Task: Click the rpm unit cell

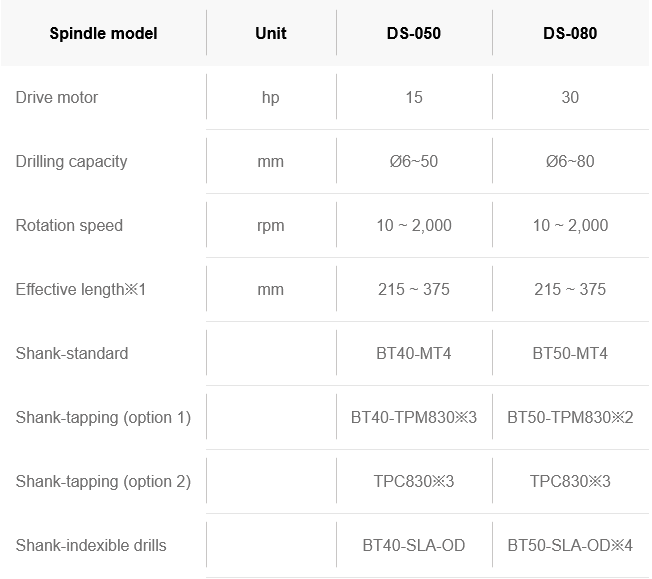Action: (271, 226)
